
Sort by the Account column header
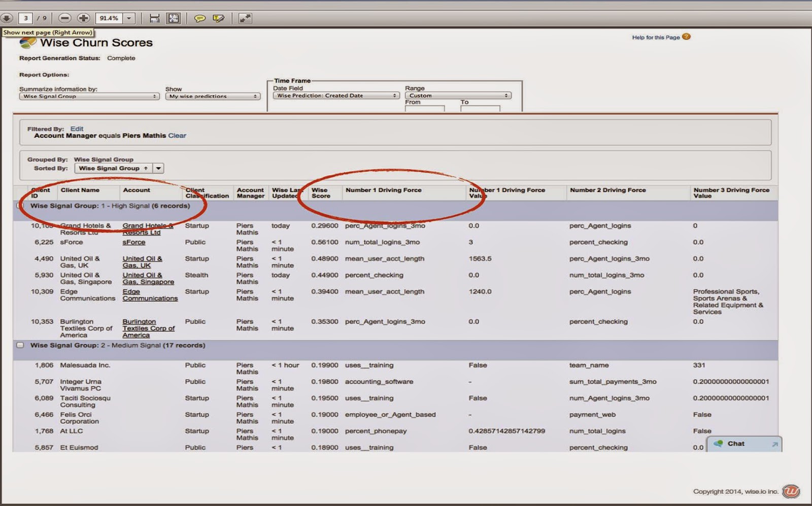tap(137, 190)
